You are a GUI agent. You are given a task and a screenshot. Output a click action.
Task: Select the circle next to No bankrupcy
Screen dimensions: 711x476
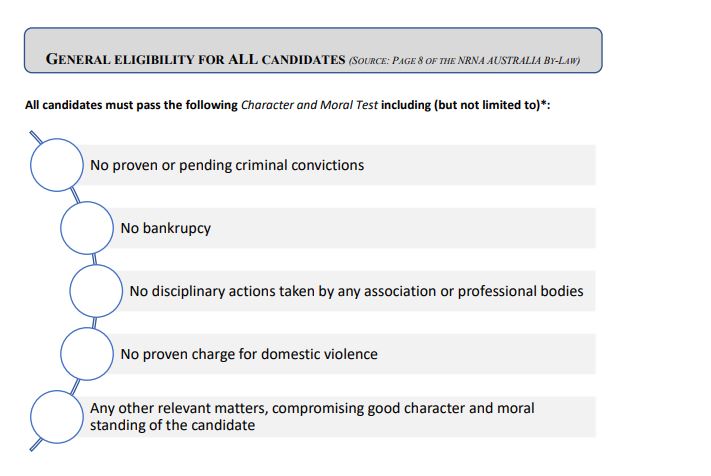coord(87,228)
